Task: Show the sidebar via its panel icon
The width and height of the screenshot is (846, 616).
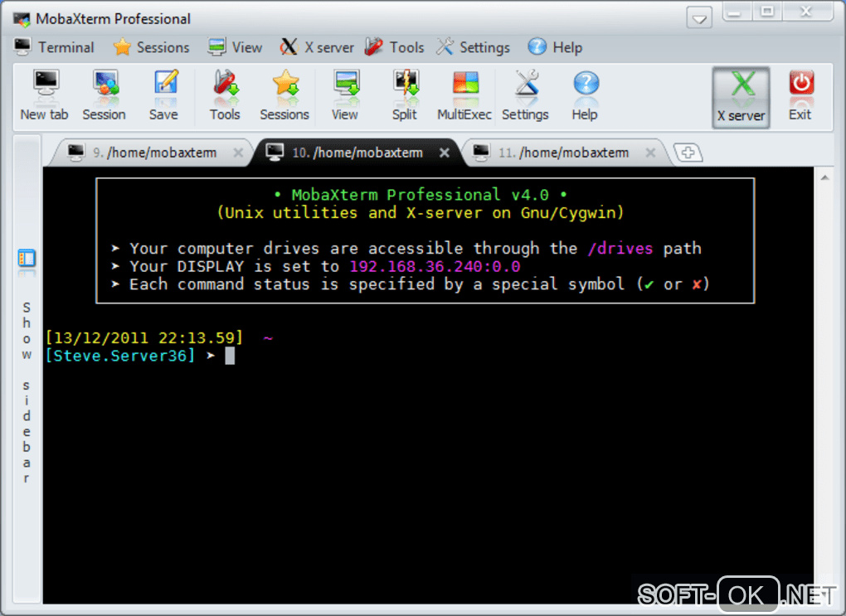Action: click(27, 259)
